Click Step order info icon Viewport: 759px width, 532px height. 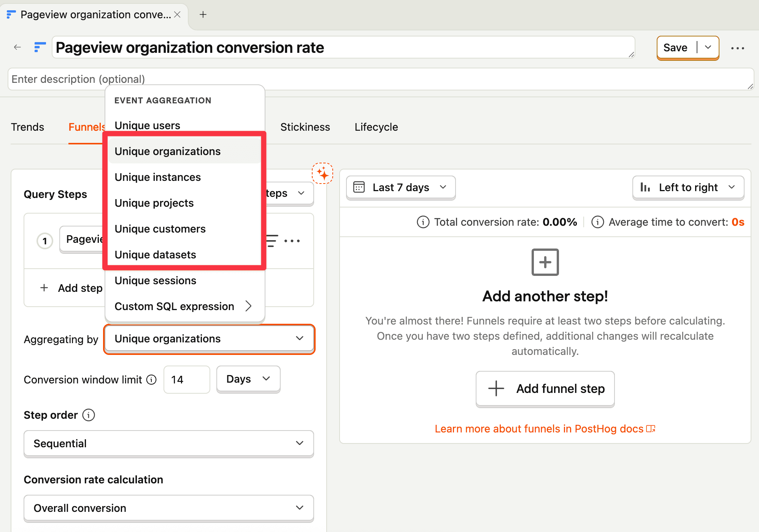pyautogui.click(x=89, y=415)
